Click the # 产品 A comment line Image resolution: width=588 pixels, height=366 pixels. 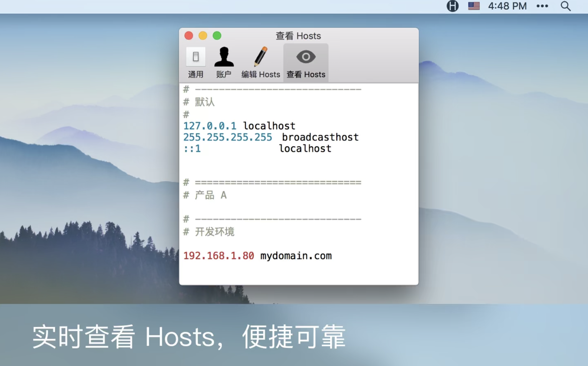(205, 195)
